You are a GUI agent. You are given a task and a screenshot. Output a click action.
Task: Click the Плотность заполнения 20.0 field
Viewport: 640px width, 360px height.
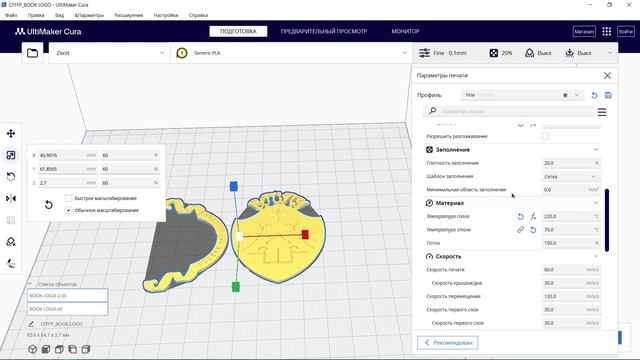[571, 163]
